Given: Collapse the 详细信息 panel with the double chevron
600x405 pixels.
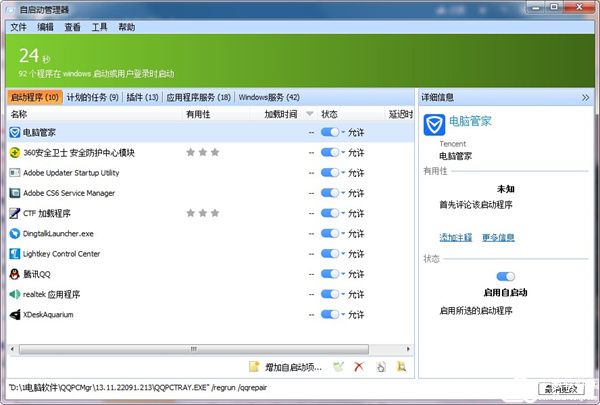Looking at the screenshot, I should tap(585, 98).
